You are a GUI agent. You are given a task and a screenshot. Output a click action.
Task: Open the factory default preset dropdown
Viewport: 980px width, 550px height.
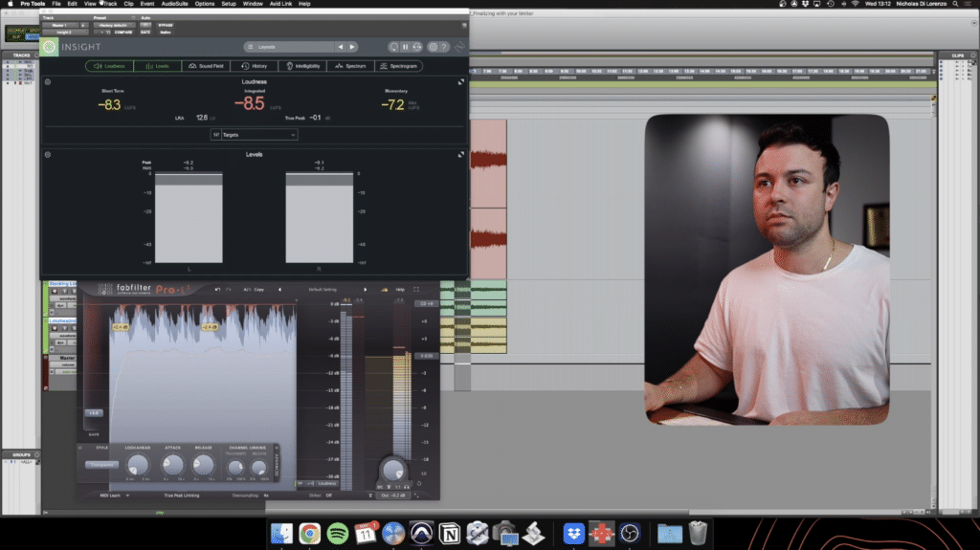click(114, 25)
